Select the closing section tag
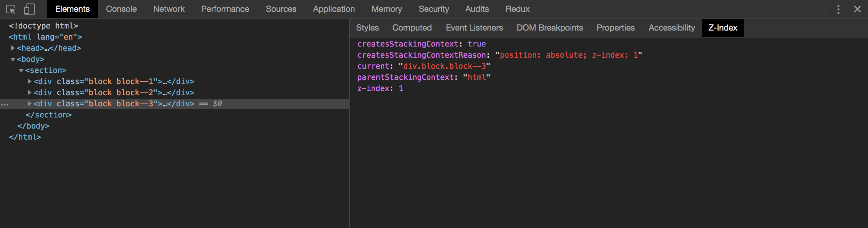The height and width of the screenshot is (228, 868). (49, 115)
